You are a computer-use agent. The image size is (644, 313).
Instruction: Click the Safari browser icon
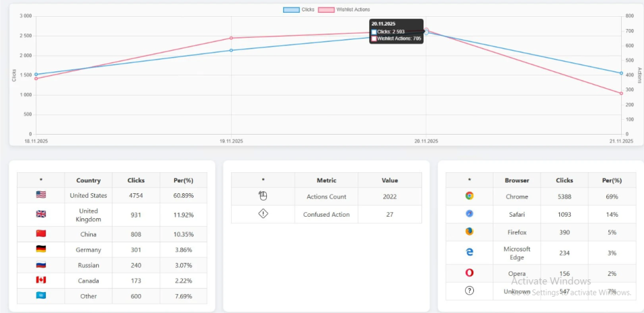469,213
